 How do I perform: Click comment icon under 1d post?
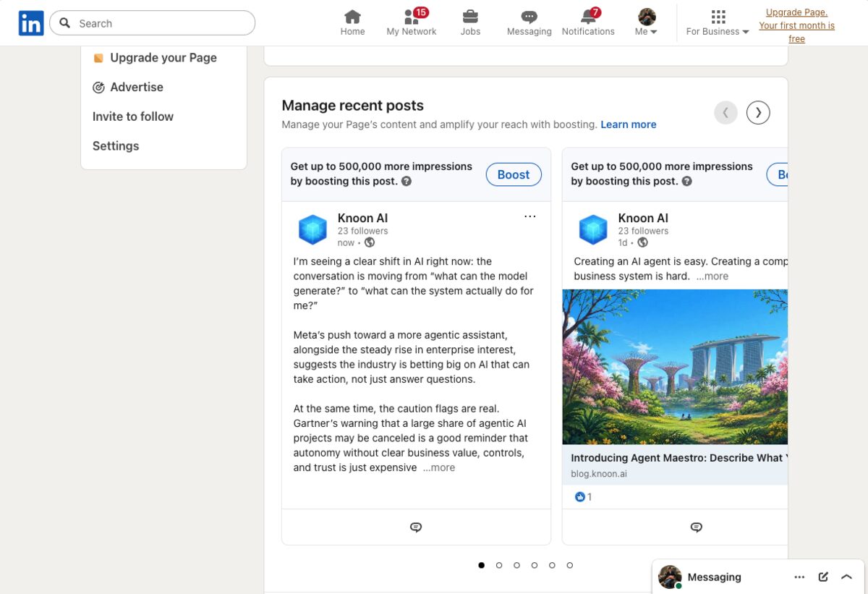(697, 527)
